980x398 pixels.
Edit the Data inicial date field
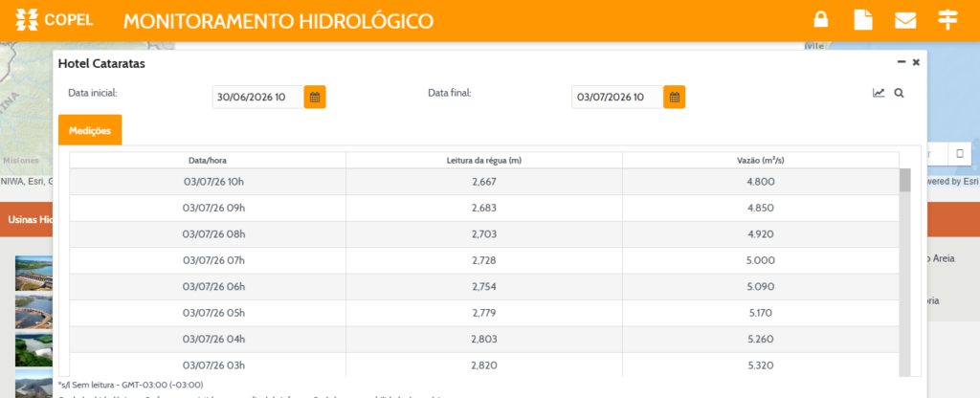coord(258,97)
